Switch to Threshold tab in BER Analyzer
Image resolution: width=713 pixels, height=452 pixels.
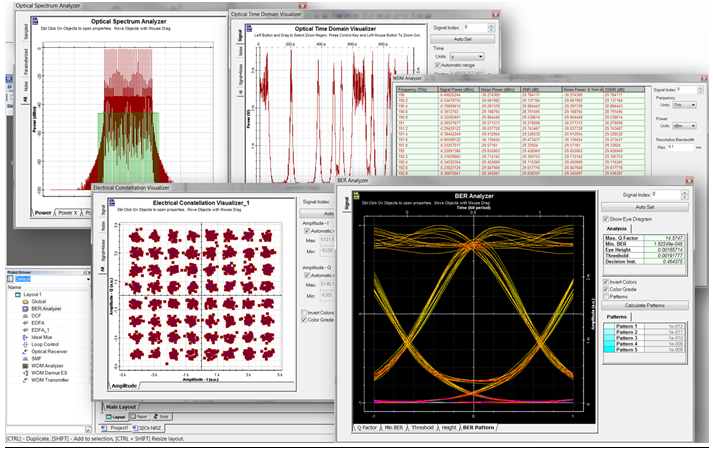tap(422, 428)
